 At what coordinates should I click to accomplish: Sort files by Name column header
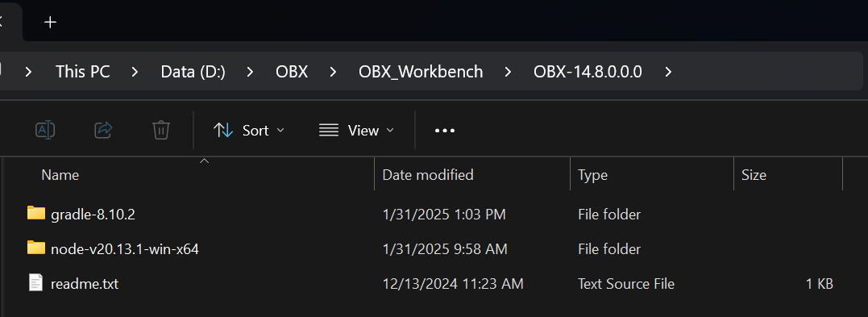point(60,175)
